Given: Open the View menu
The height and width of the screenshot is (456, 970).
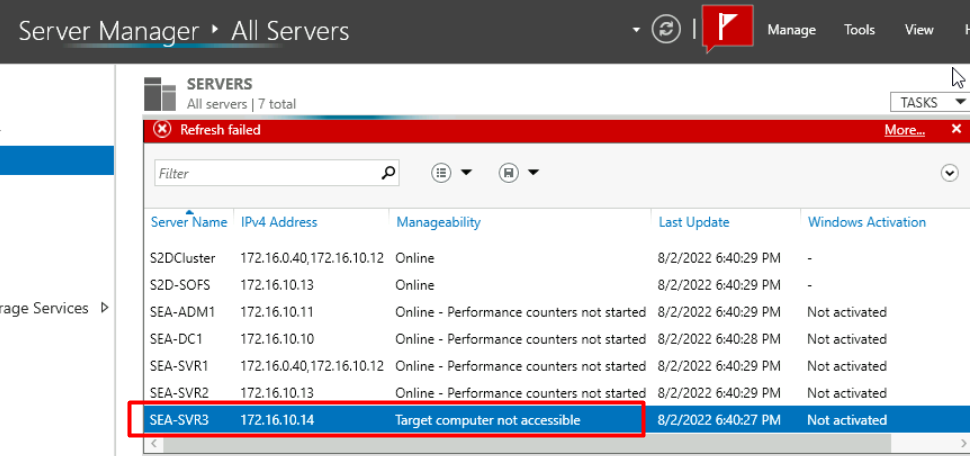Looking at the screenshot, I should click(x=919, y=30).
